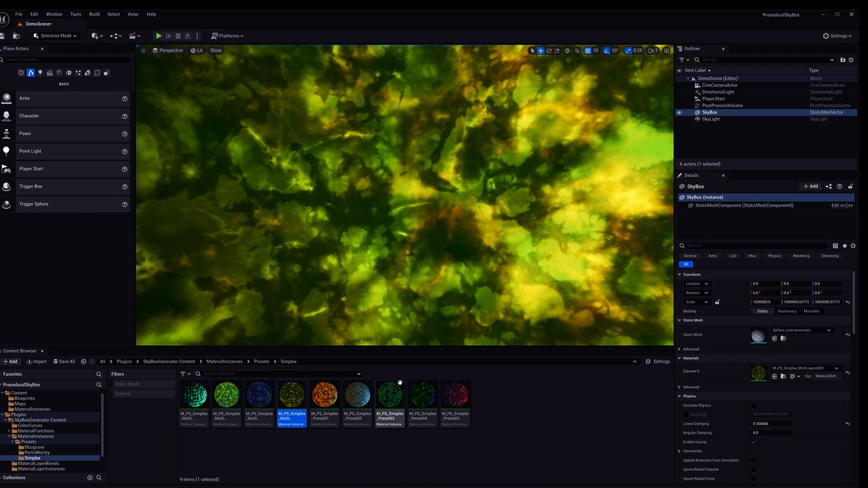Select the Scale tool in viewport toolbar
The width and height of the screenshot is (868, 488).
point(557,50)
